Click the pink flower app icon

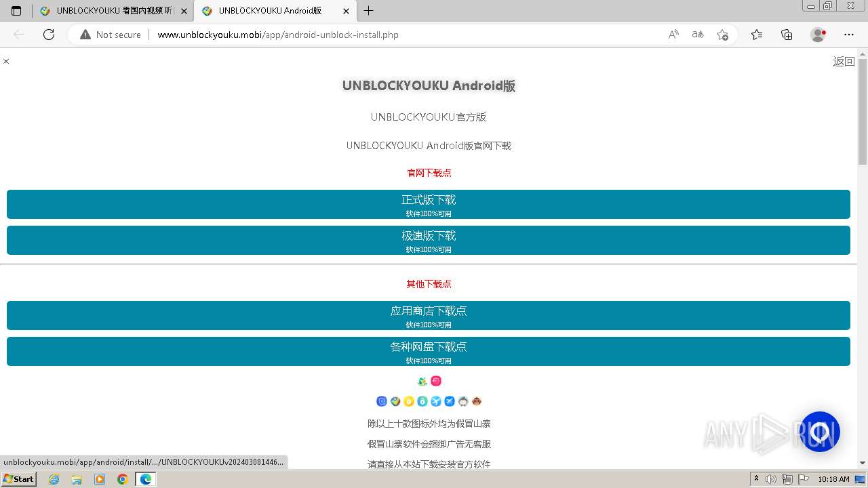[436, 381]
